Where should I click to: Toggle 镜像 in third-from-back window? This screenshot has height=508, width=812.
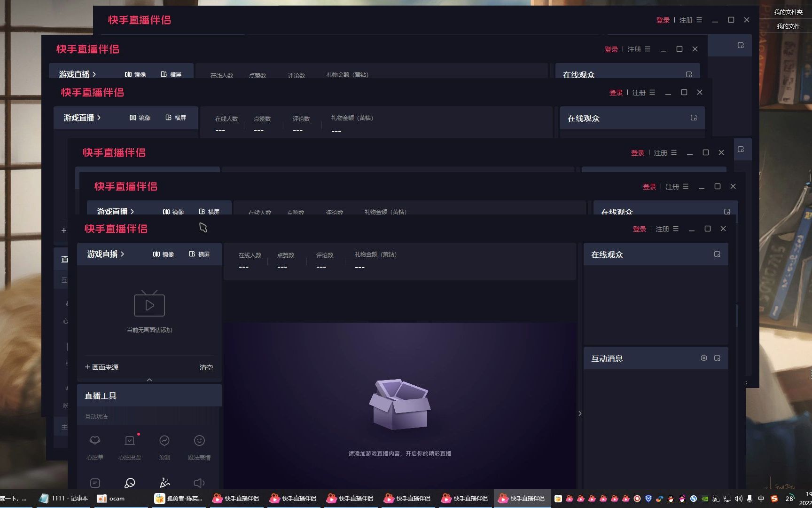pyautogui.click(x=140, y=118)
